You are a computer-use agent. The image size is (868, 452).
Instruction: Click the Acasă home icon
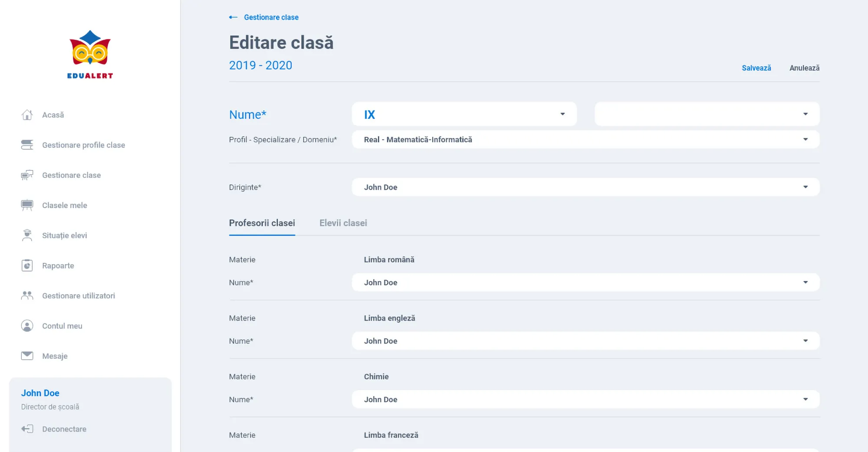point(27,115)
